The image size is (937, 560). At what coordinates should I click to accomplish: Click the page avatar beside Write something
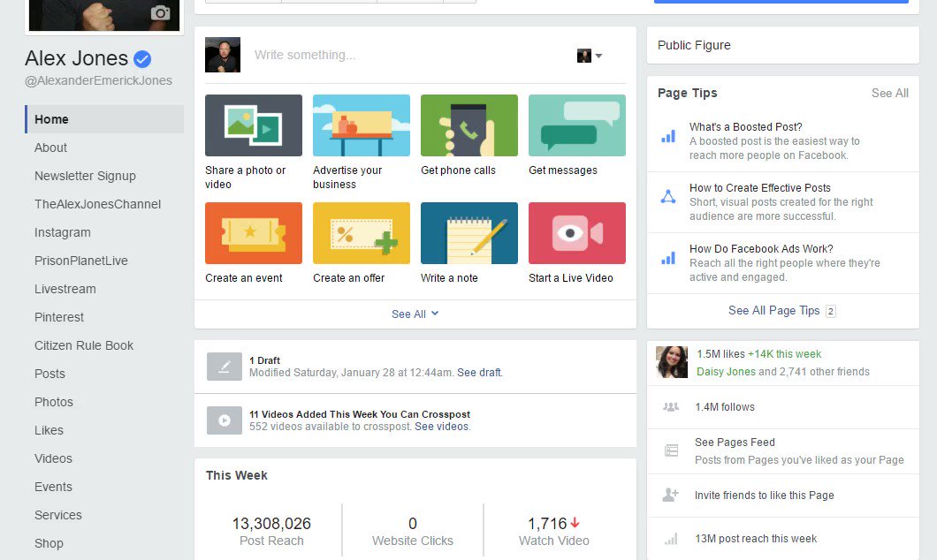pyautogui.click(x=222, y=55)
